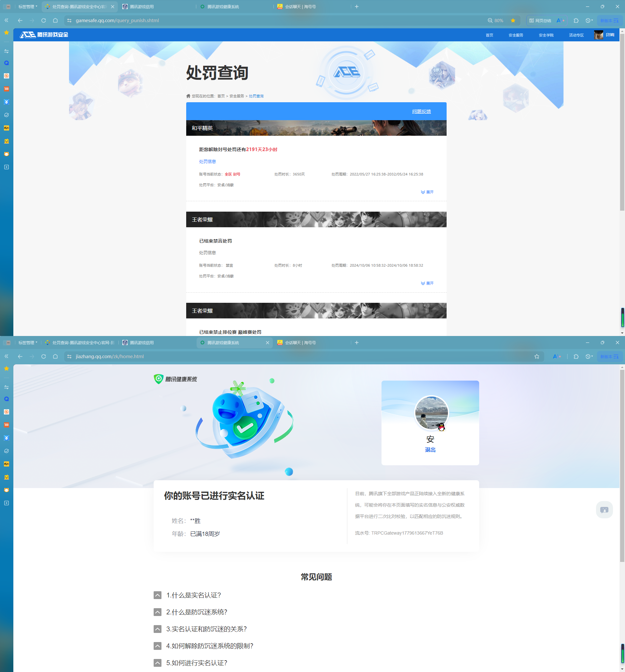The image size is (625, 672).
Task: Click the 注销 logout link
Action: [x=610, y=35]
